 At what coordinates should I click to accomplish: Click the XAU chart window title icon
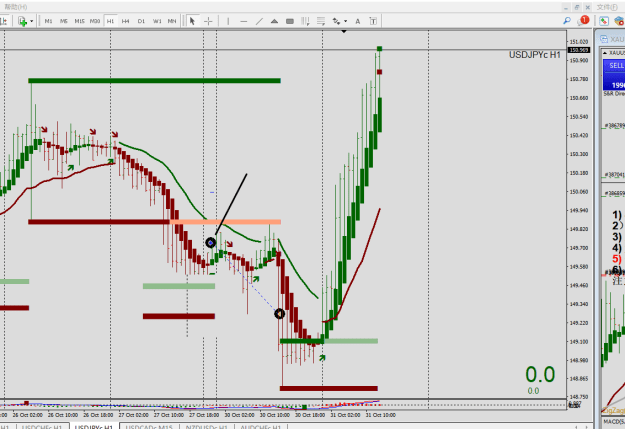(604, 39)
